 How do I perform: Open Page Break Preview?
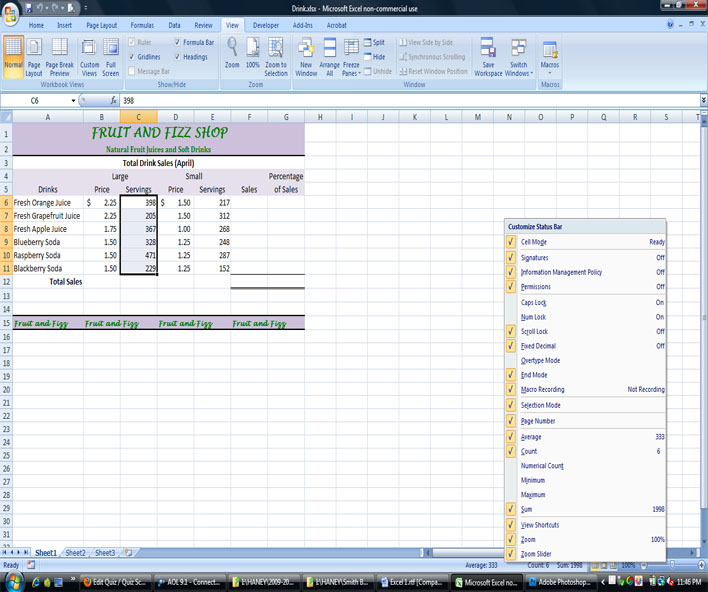coord(60,56)
